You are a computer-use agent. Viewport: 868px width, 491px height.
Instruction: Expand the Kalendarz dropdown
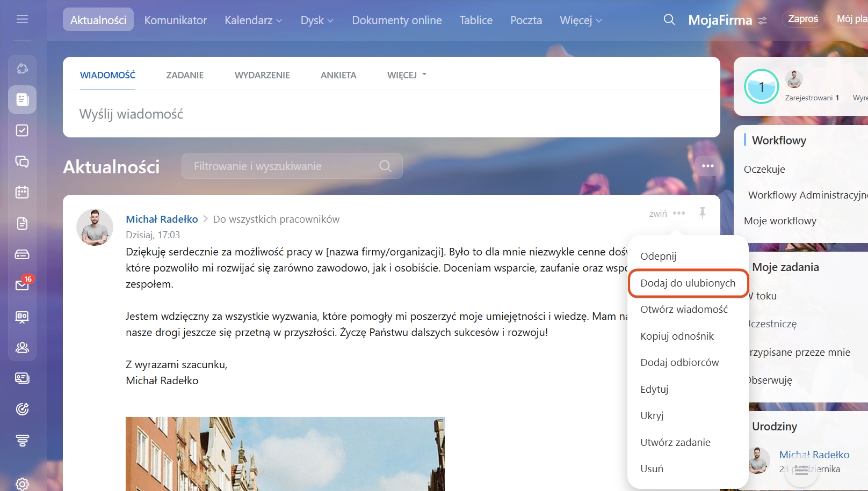(253, 20)
